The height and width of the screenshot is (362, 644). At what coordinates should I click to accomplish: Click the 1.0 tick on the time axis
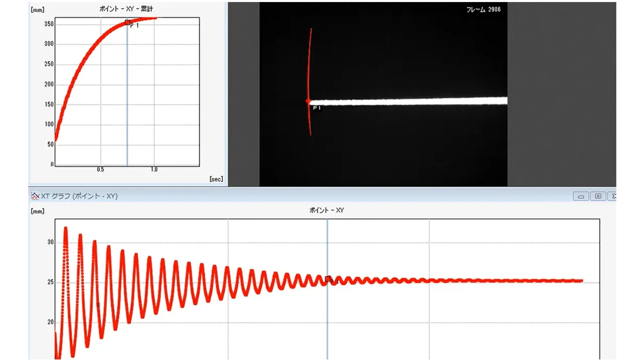coord(154,170)
